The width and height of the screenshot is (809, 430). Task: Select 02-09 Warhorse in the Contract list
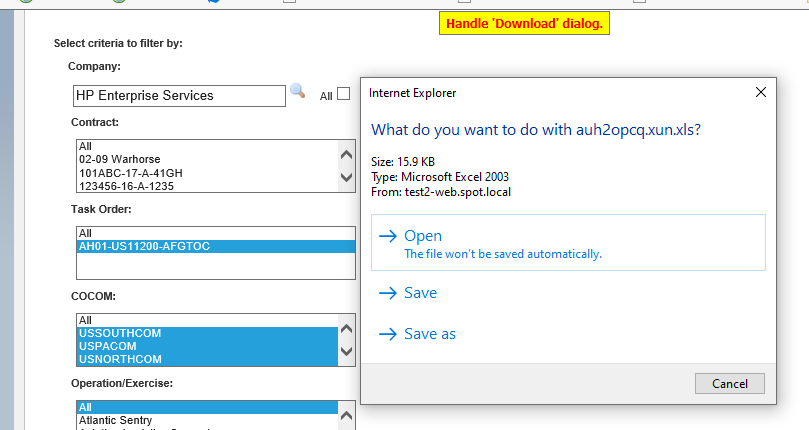coord(119,159)
